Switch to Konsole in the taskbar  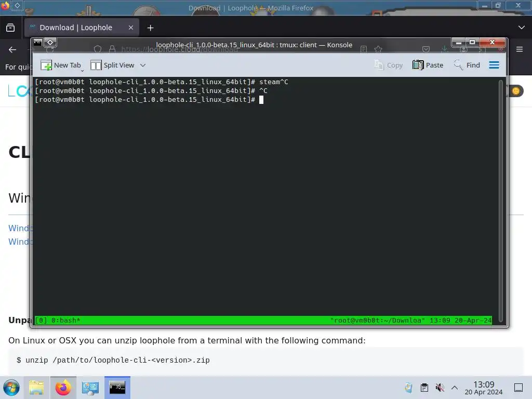[x=117, y=388]
